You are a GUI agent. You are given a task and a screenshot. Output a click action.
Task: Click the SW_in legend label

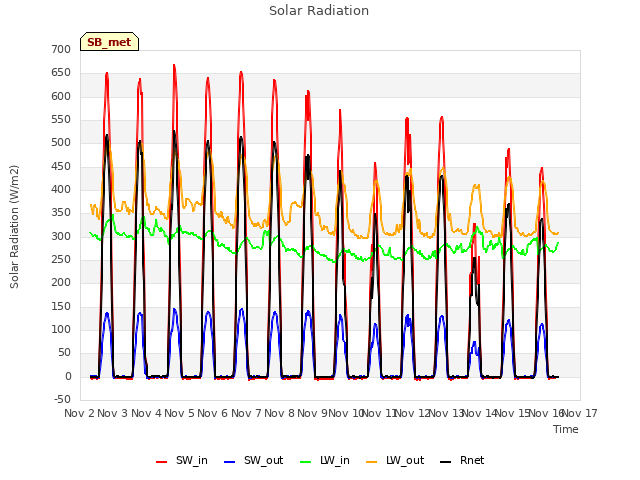(192, 460)
